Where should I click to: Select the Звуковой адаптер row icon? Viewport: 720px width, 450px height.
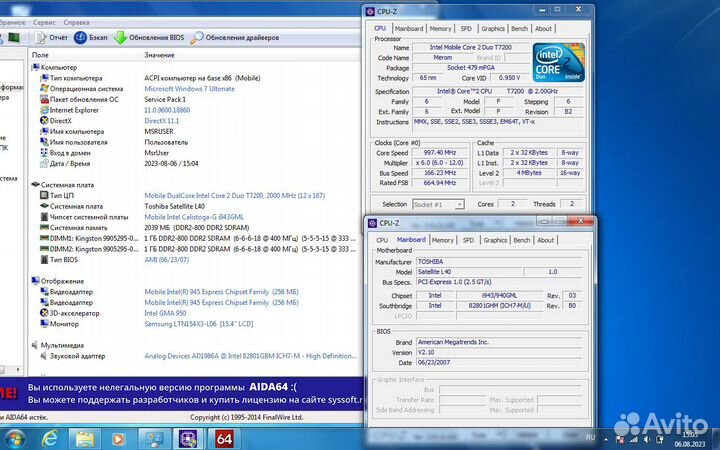point(44,356)
